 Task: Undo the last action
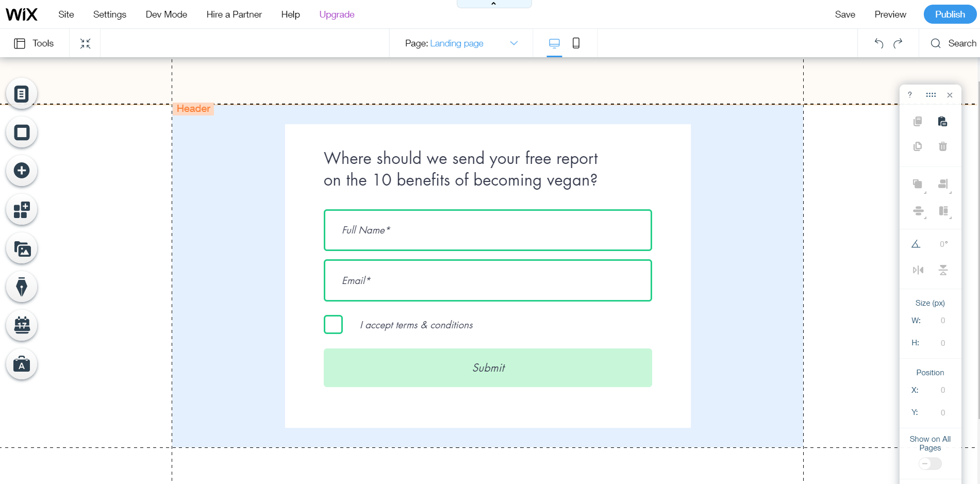879,43
